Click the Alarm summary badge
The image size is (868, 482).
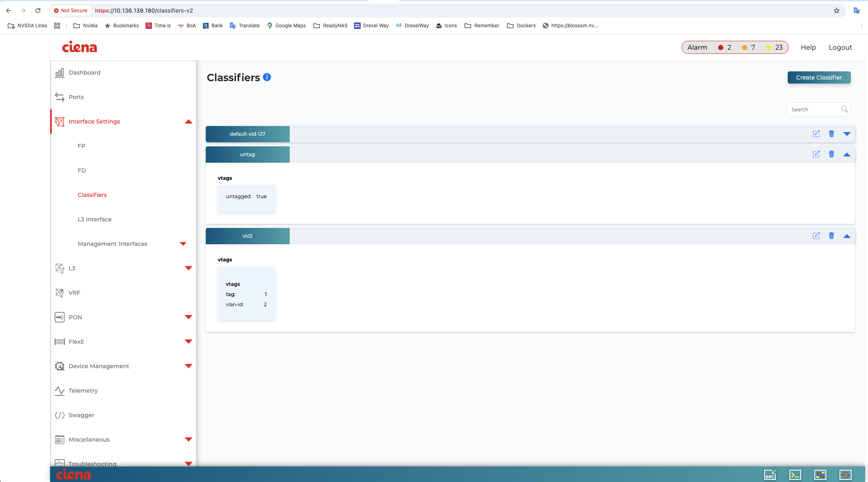coord(735,47)
